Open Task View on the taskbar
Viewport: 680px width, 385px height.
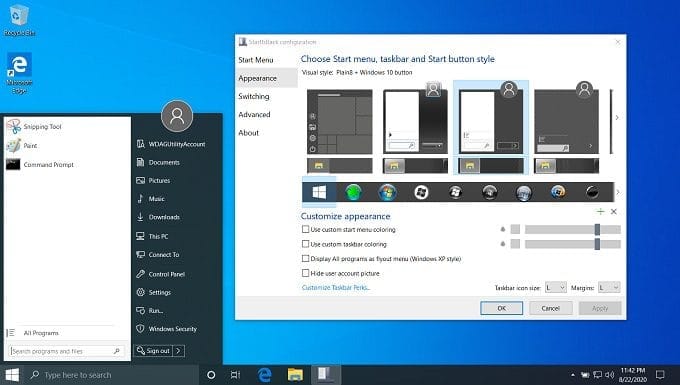coord(235,375)
